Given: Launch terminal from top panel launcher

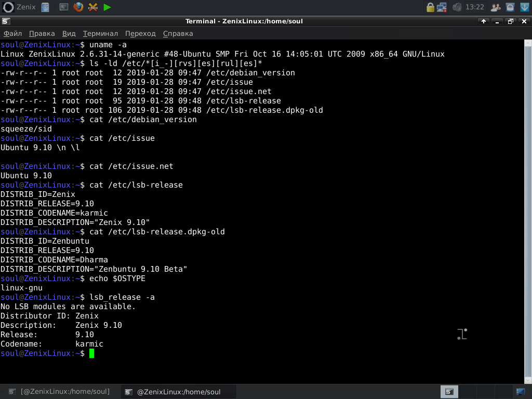Looking at the screenshot, I should point(64,7).
